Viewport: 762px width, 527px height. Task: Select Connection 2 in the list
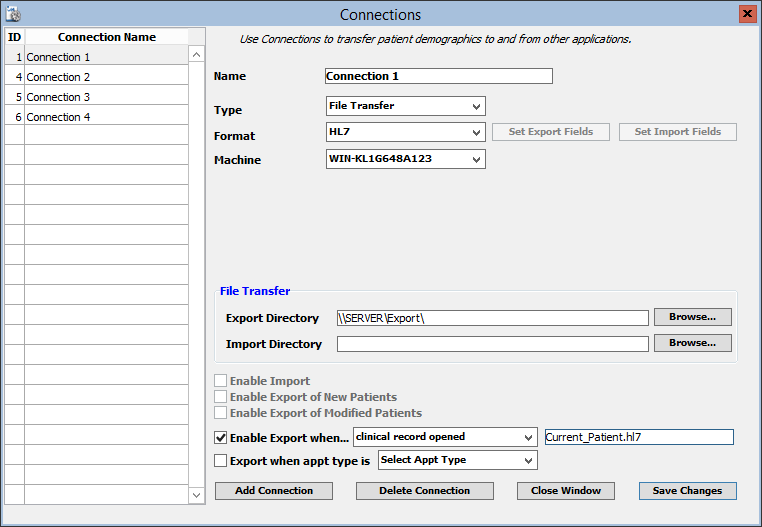pos(106,77)
